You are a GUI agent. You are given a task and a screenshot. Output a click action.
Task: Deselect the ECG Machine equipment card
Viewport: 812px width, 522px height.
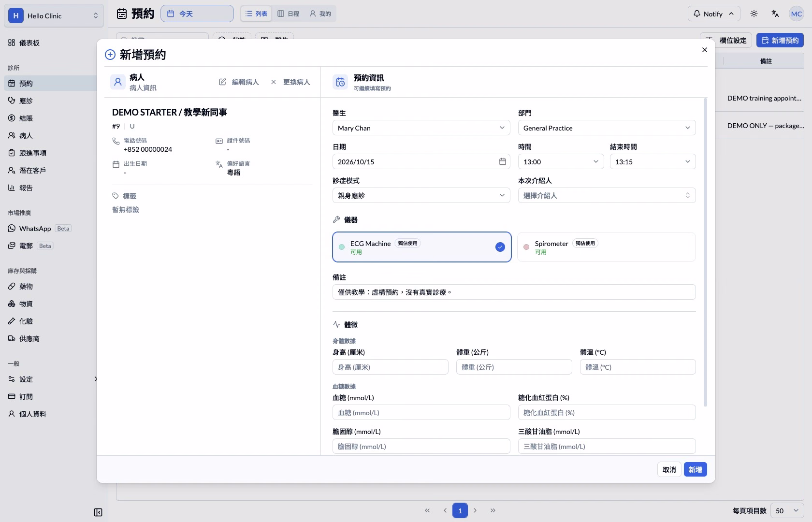[421, 247]
